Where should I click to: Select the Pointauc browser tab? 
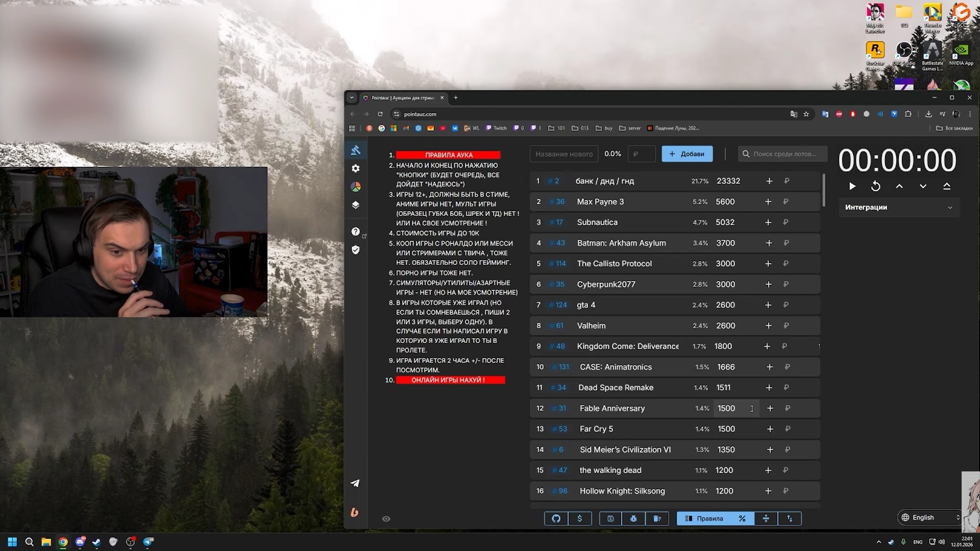pos(402,97)
